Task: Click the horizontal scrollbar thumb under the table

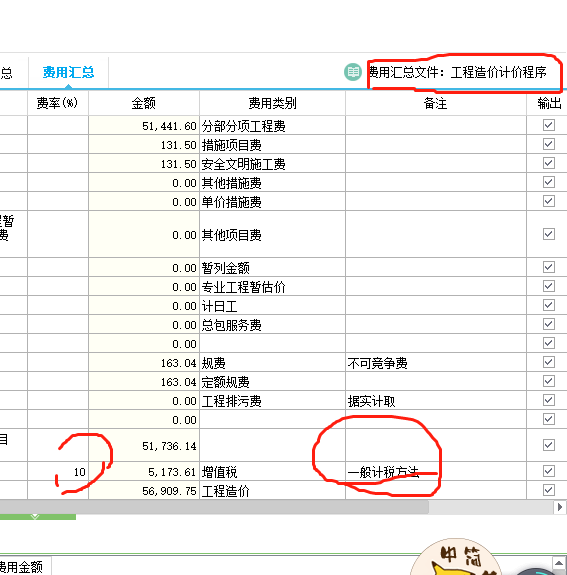Action: click(214, 507)
